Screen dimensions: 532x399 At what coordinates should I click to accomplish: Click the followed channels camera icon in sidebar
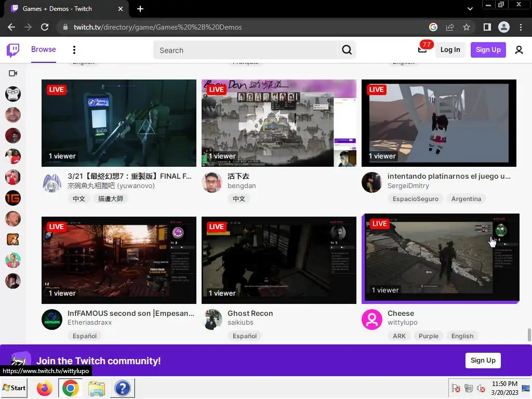[x=13, y=73]
